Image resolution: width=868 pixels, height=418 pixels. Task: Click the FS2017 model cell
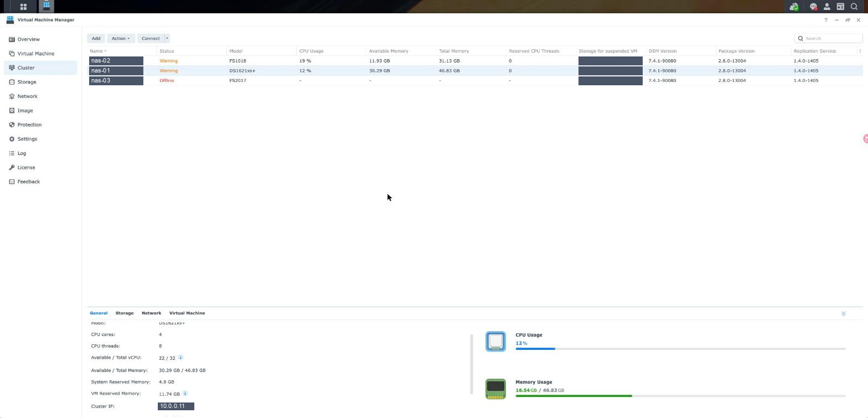click(238, 81)
